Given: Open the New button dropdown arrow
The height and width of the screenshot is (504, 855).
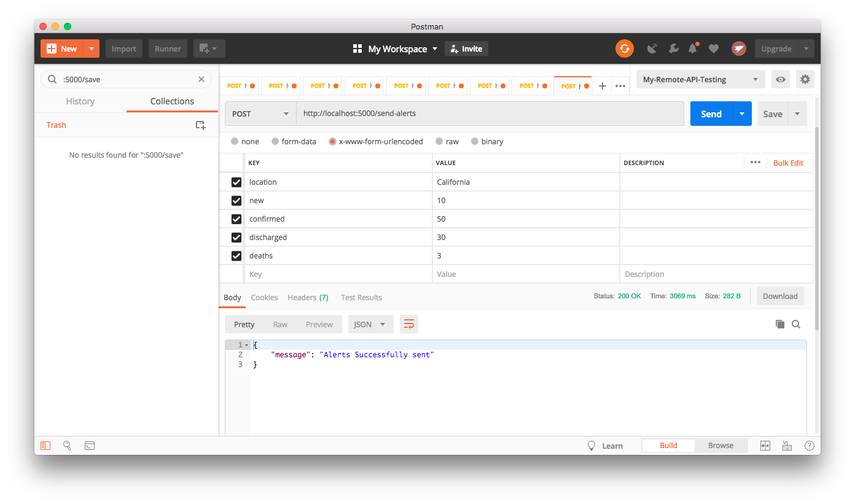Looking at the screenshot, I should tap(92, 48).
